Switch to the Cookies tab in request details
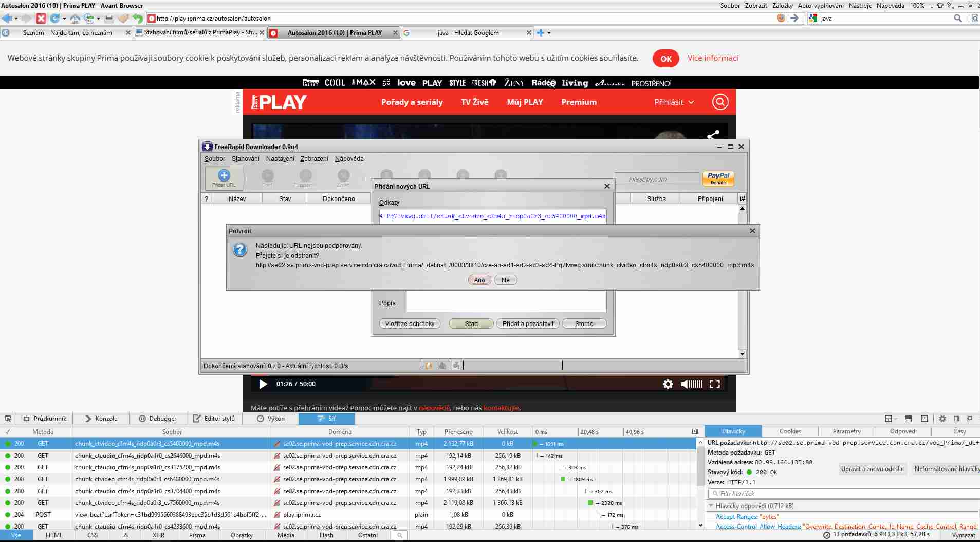This screenshot has width=980, height=542. click(x=790, y=431)
